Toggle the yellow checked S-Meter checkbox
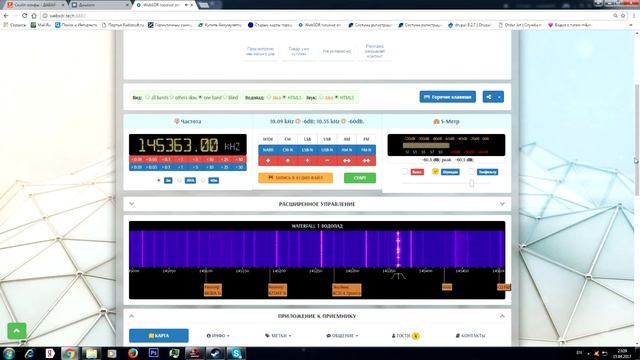 (x=436, y=171)
